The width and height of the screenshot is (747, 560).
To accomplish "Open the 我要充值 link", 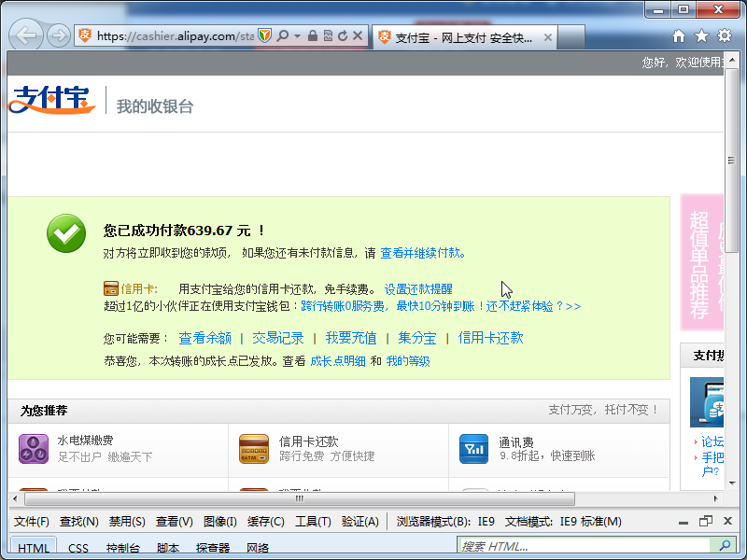I will (x=351, y=338).
